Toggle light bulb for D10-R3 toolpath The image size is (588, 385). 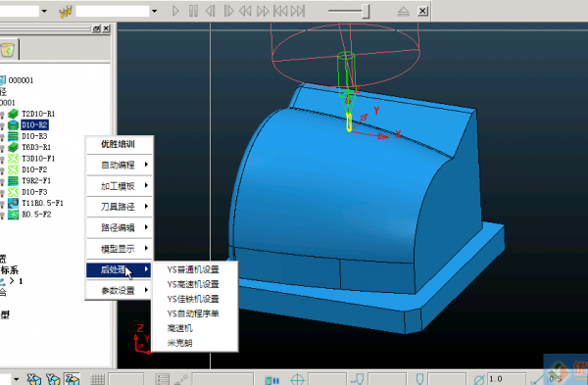pyautogui.click(x=2, y=136)
